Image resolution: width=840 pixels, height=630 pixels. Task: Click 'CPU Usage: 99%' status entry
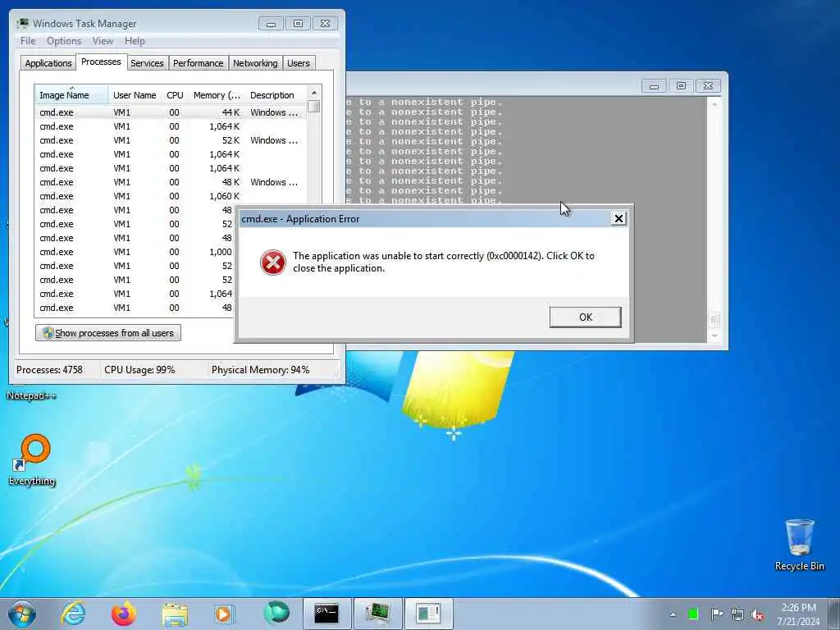pos(139,370)
